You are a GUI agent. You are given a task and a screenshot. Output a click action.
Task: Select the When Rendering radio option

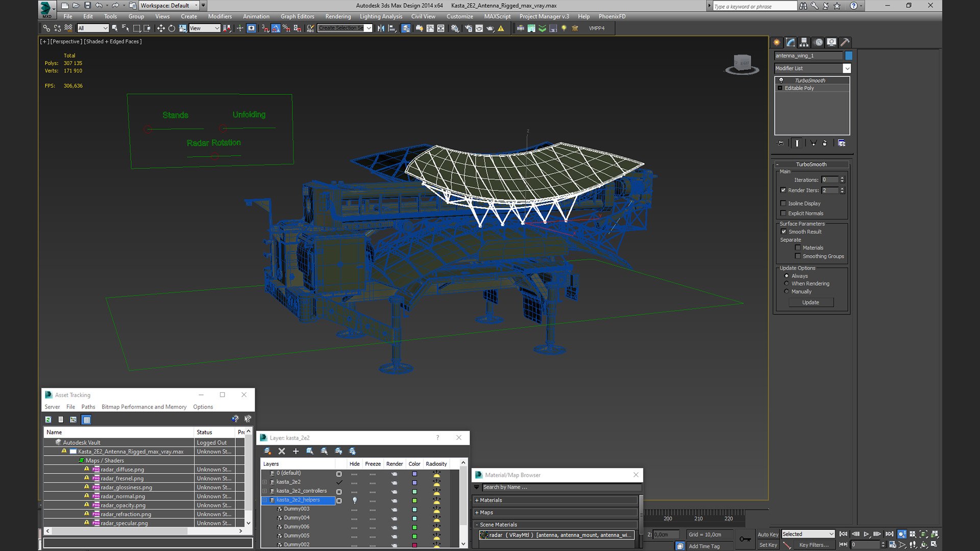point(787,284)
